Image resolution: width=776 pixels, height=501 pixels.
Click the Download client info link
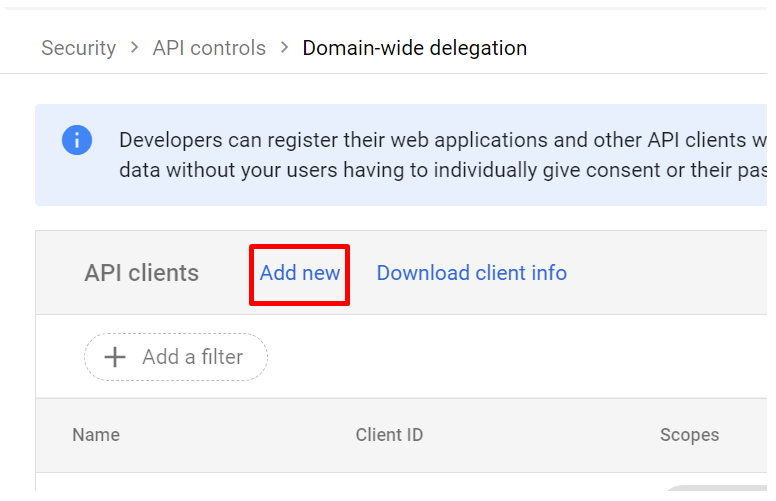tap(471, 273)
